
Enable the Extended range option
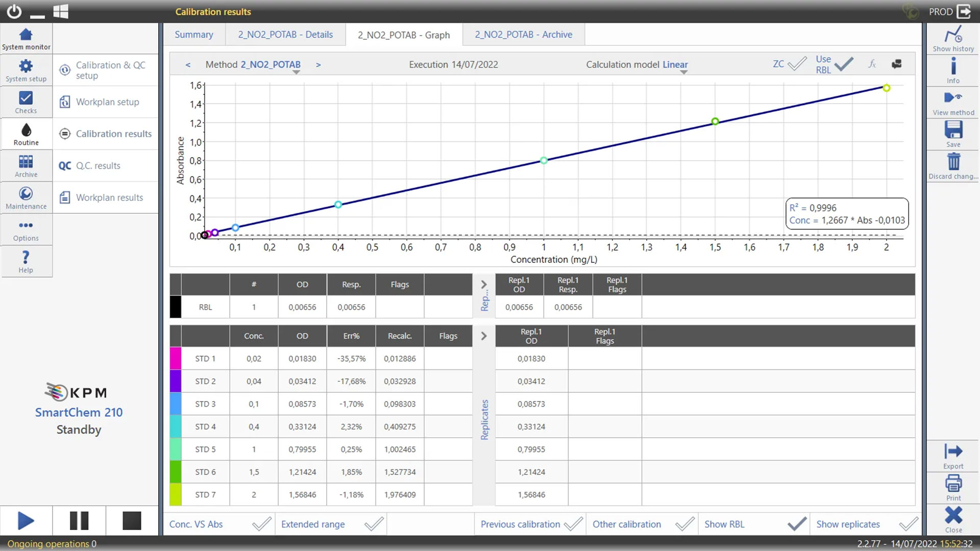374,524
